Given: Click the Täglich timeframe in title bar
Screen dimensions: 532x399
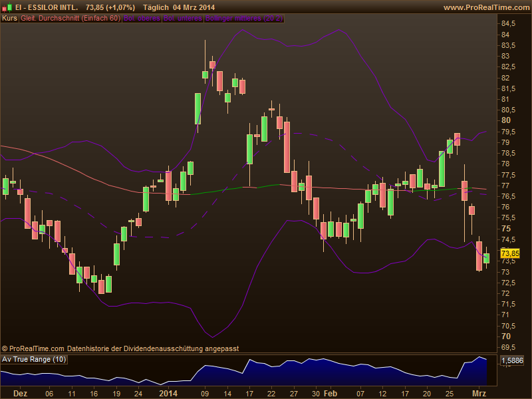Looking at the screenshot, I should click(156, 7).
